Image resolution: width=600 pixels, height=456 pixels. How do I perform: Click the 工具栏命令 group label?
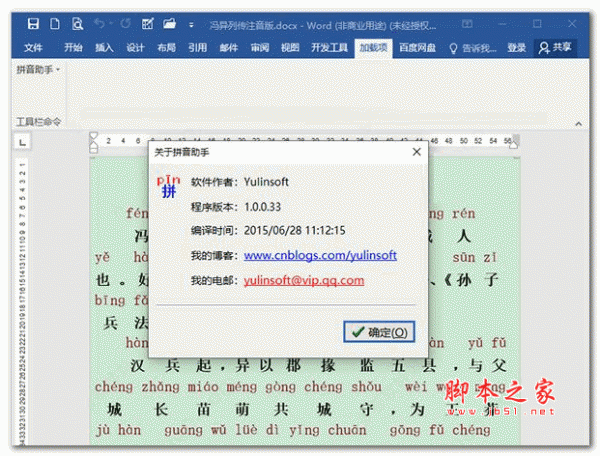[x=38, y=122]
